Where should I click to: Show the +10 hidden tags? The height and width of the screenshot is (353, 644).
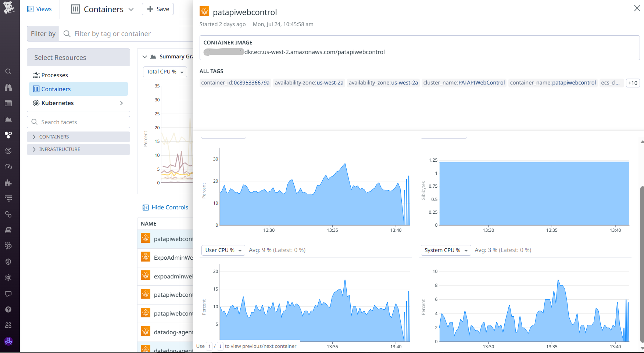[x=633, y=83]
